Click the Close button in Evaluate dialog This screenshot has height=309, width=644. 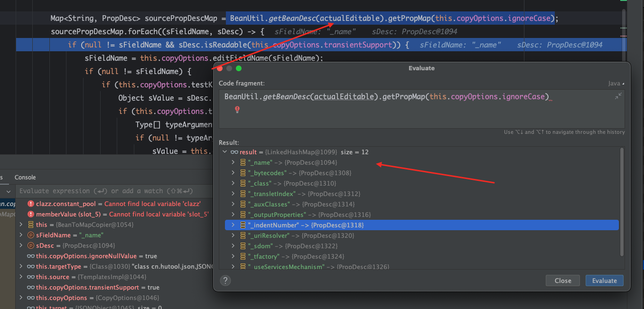562,281
